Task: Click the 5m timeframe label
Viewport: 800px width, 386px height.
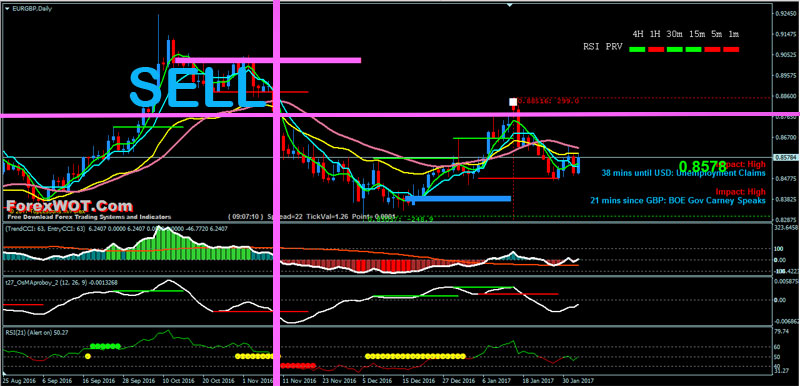Action: 717,34
